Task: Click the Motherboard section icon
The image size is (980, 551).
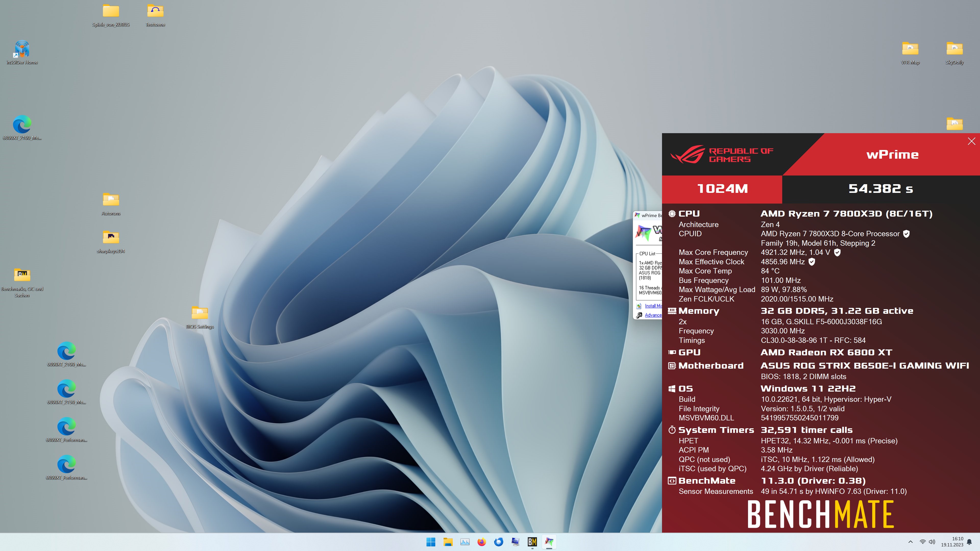Action: [672, 366]
